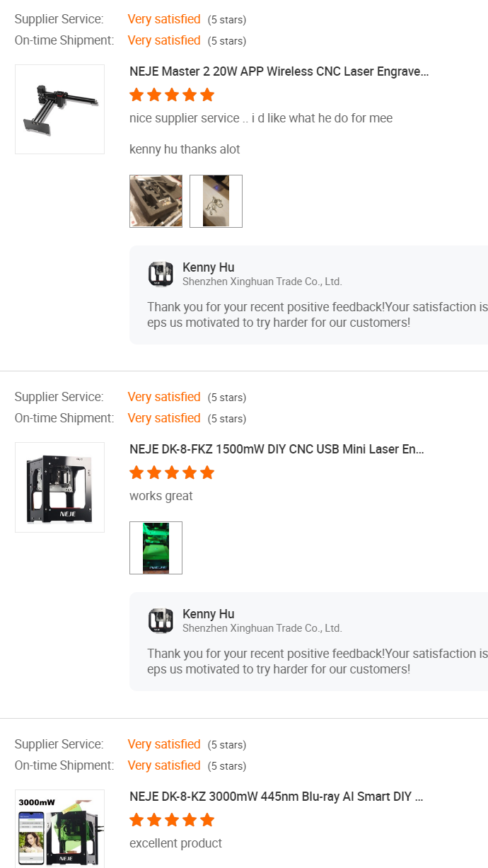Click the star rating under NEJE DK-8-FKZ title
Screen dimensions: 488x868
coord(172,473)
